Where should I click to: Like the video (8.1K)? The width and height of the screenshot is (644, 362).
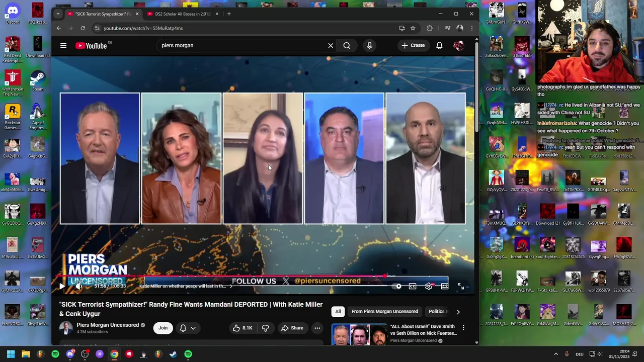point(243,328)
